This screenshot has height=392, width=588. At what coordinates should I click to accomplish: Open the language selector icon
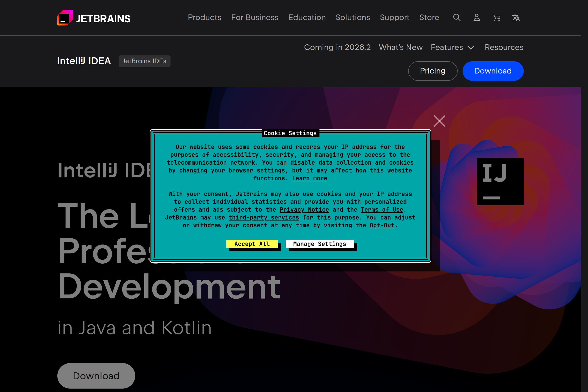click(516, 18)
